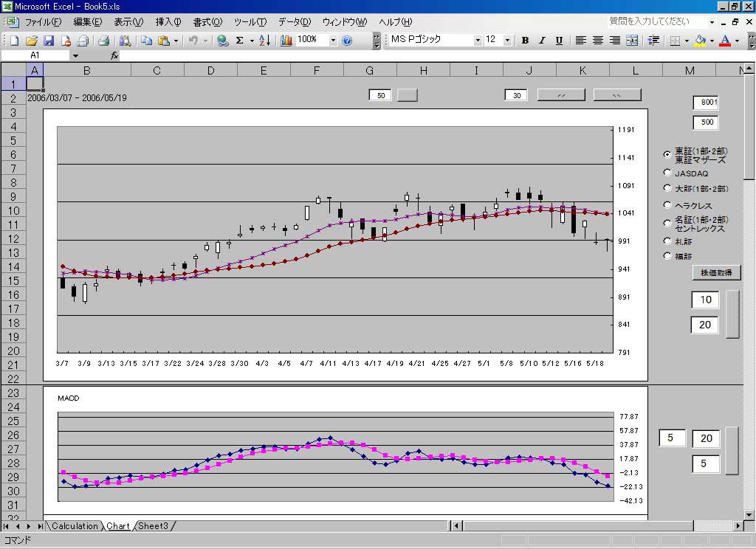Click the AutoSum sigma icon
Screen dimensions: 756x549
point(239,41)
